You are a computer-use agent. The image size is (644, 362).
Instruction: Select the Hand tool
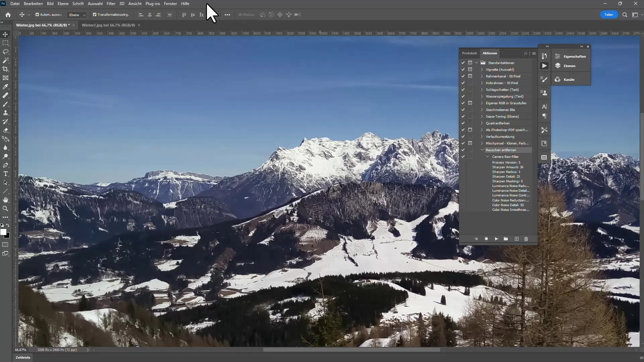[x=6, y=200]
